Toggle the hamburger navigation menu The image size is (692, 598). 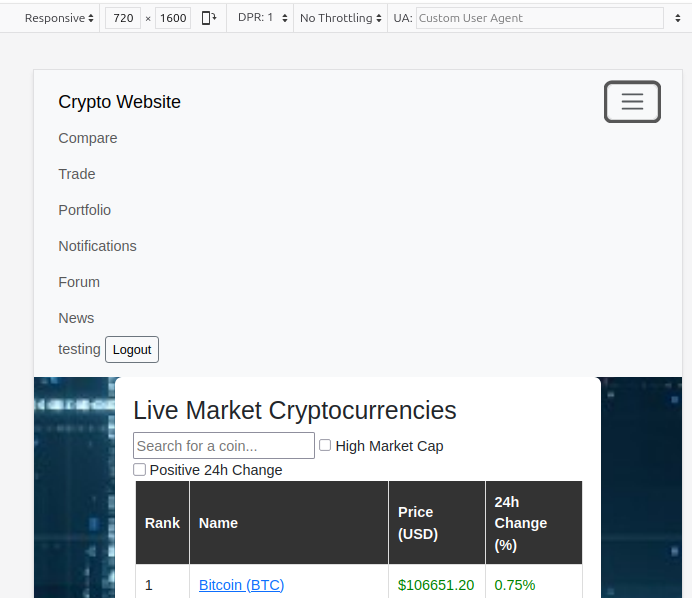(632, 102)
